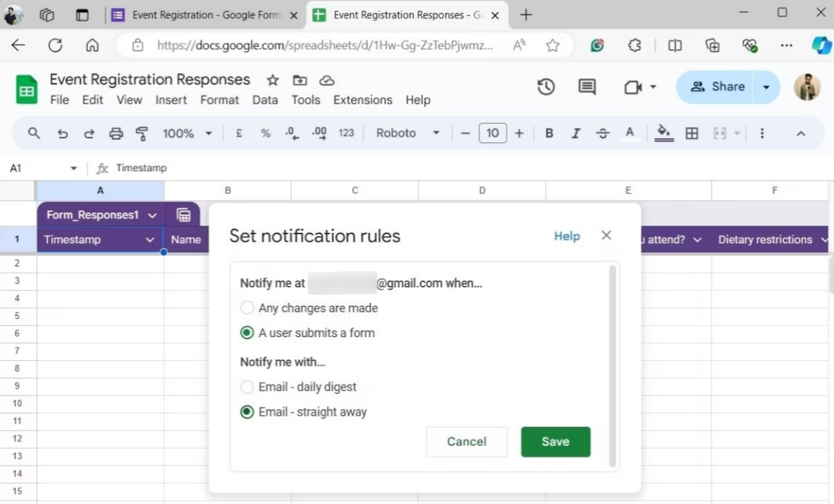Open the meeting camera dropdown arrow

point(652,87)
